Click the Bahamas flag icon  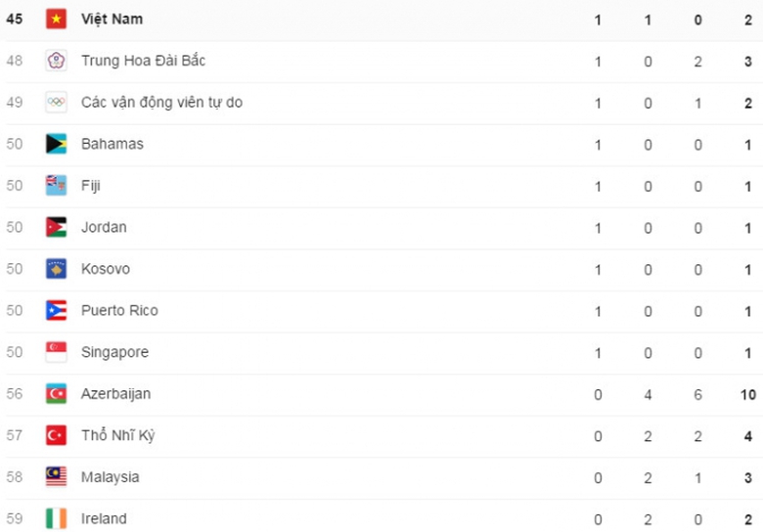[56, 144]
